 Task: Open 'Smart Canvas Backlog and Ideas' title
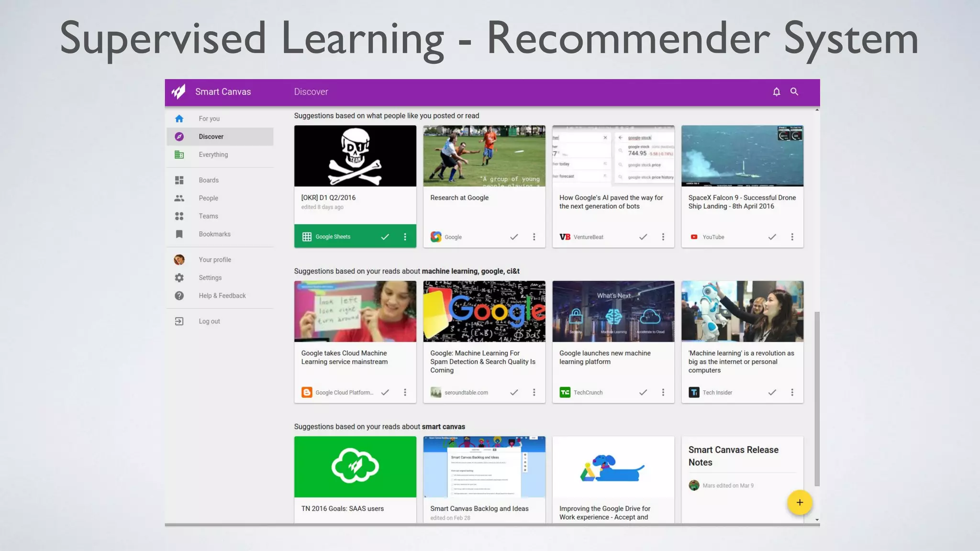479,508
